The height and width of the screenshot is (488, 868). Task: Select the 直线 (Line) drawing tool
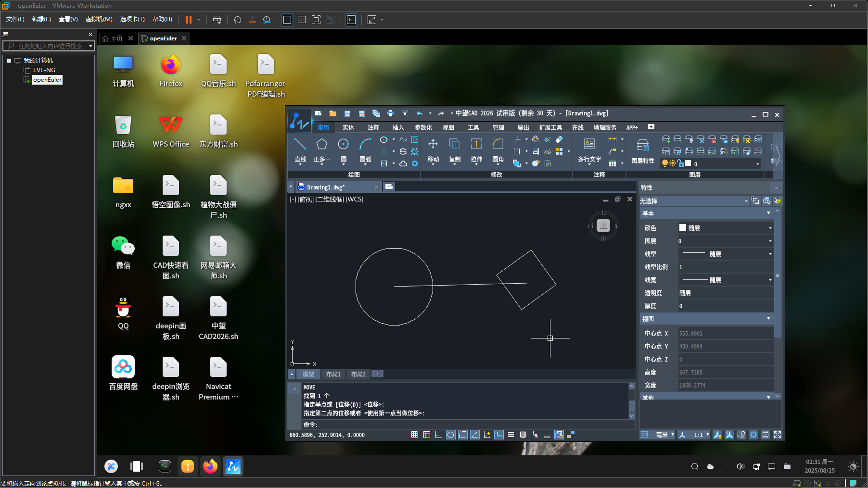(x=300, y=150)
